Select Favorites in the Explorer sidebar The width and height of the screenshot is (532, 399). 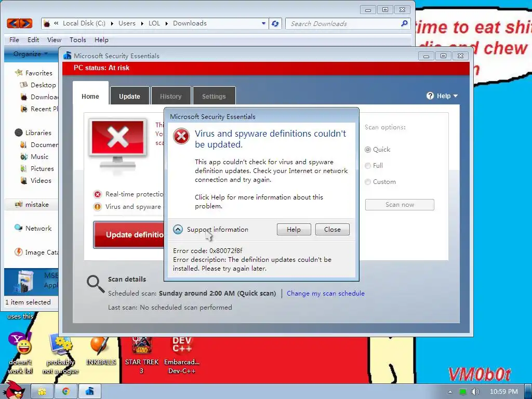pyautogui.click(x=38, y=73)
